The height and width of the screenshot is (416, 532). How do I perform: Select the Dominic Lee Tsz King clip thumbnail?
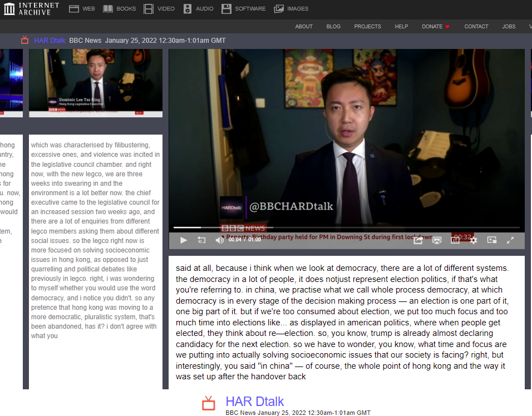tap(96, 83)
